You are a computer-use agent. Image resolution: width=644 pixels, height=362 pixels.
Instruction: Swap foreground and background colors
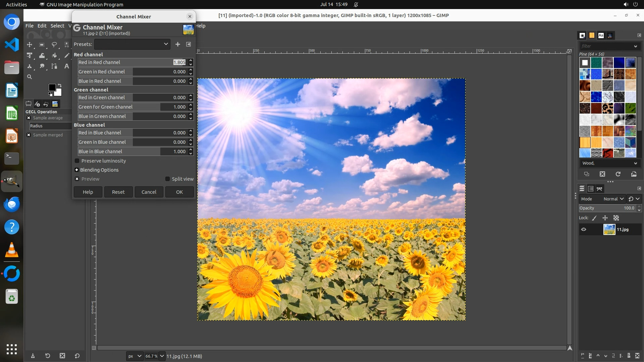(60, 85)
